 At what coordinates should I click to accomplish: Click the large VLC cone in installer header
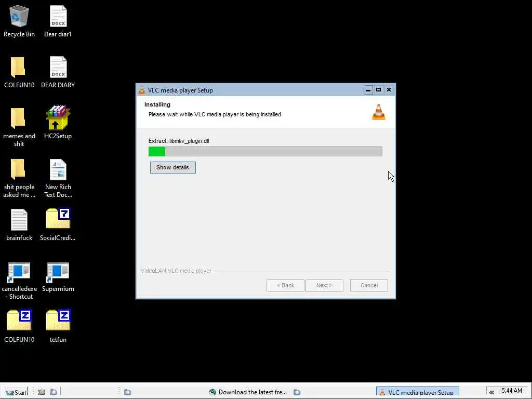[379, 112]
